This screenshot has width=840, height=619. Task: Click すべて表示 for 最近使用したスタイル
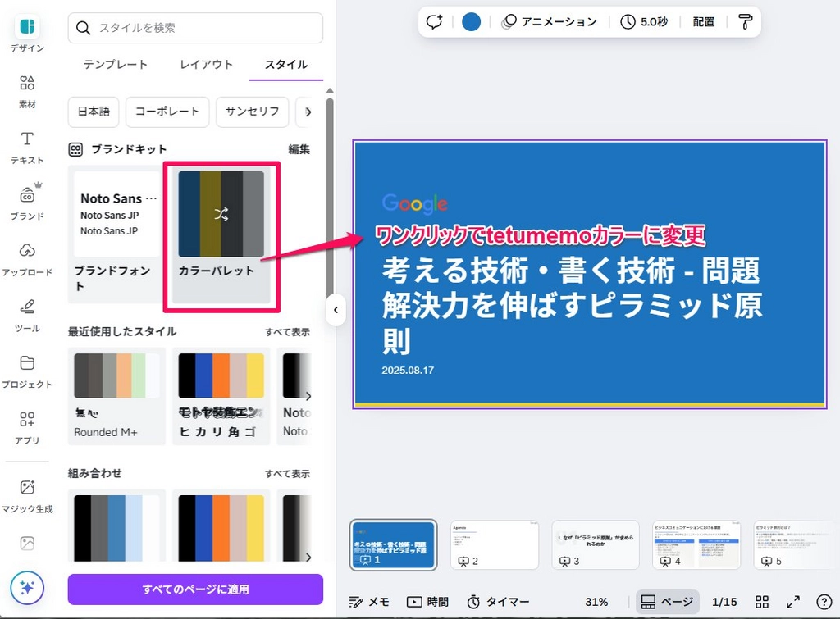pyautogui.click(x=287, y=332)
